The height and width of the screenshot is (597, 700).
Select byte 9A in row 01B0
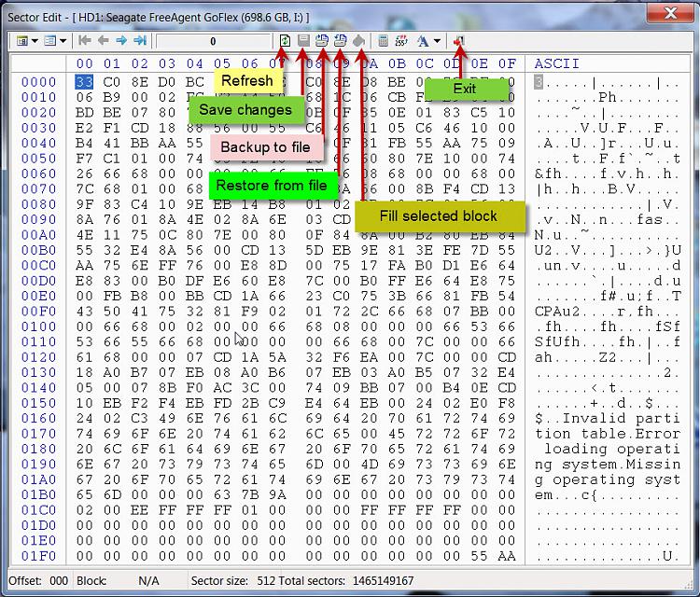pyautogui.click(x=277, y=494)
